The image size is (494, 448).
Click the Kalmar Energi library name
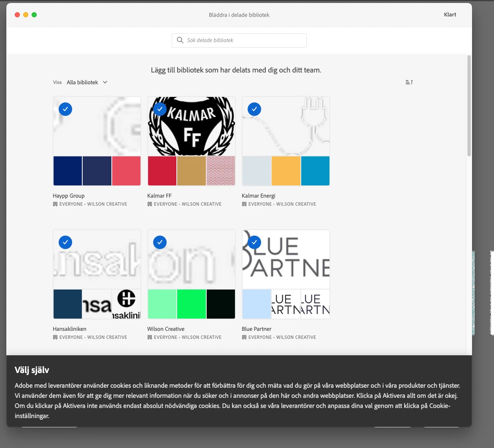(x=258, y=196)
